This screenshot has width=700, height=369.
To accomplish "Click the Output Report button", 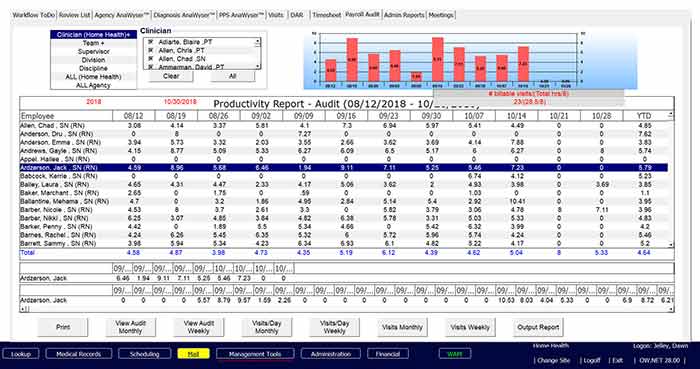I will click(x=538, y=327).
